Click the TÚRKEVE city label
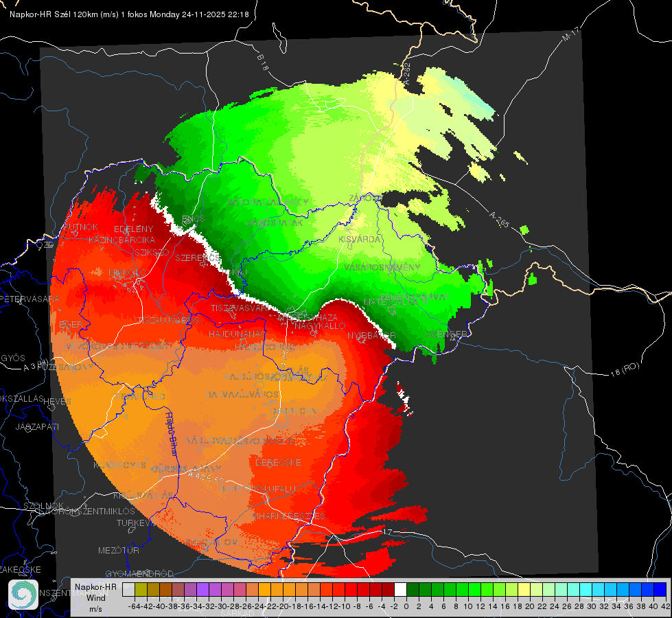The height and width of the screenshot is (618, 672). coord(135,523)
